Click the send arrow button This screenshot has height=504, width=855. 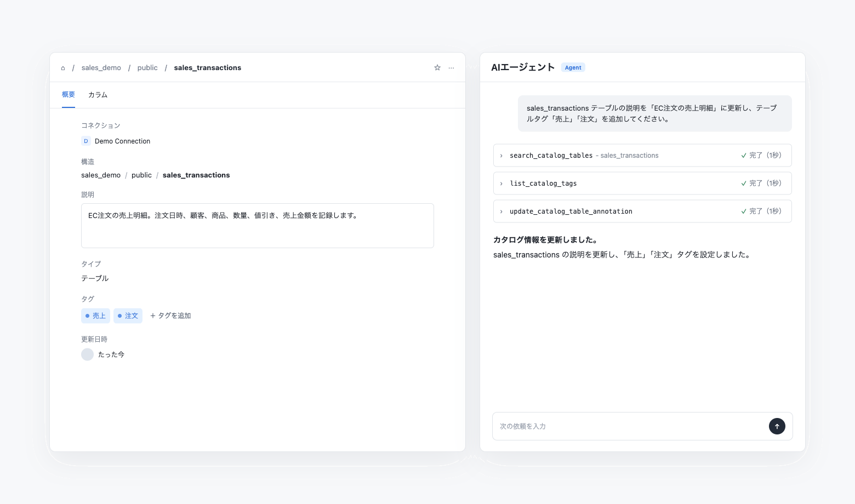[777, 426]
